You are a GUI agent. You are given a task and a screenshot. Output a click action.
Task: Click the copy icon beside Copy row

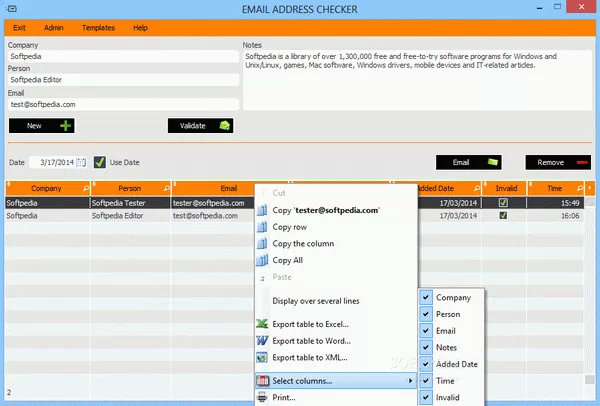(x=262, y=227)
